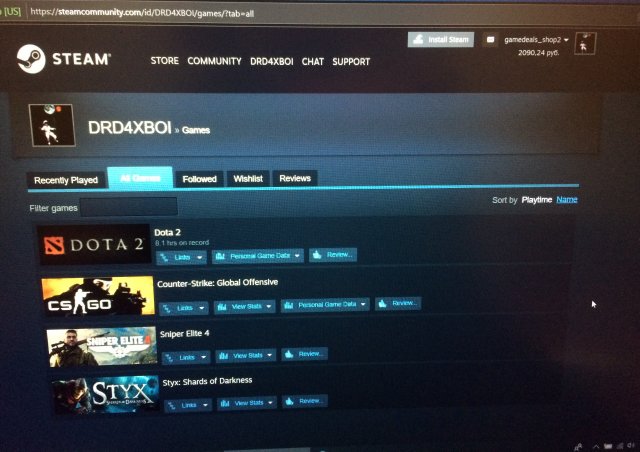Focus the Filter games input field
The height and width of the screenshot is (452, 640).
coord(129,207)
